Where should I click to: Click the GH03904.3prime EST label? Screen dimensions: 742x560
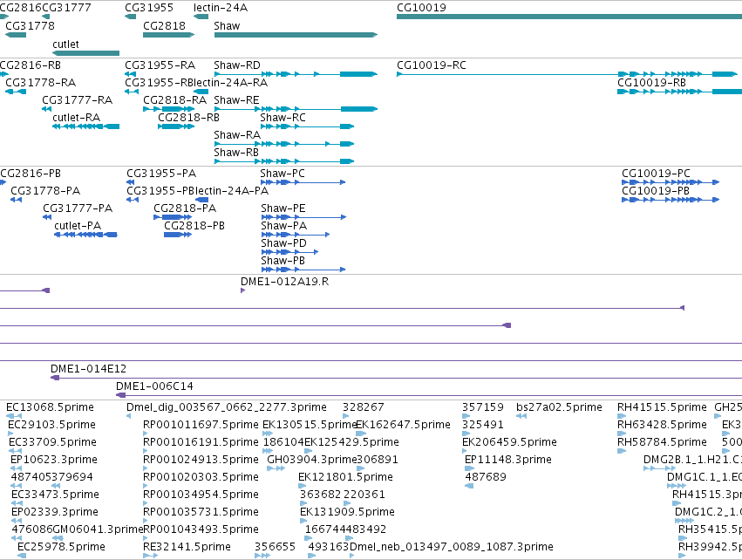pos(311,460)
